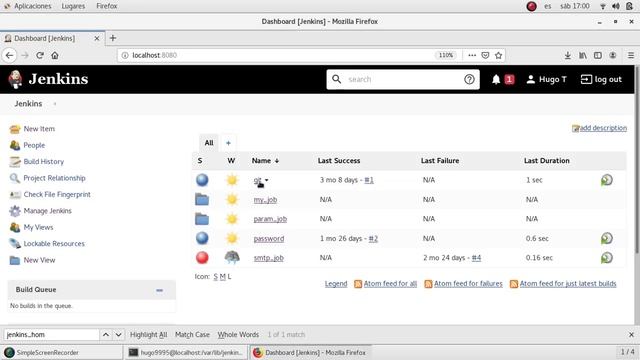Open Firefox downloads arrow icon
The image size is (640, 360).
point(567,55)
